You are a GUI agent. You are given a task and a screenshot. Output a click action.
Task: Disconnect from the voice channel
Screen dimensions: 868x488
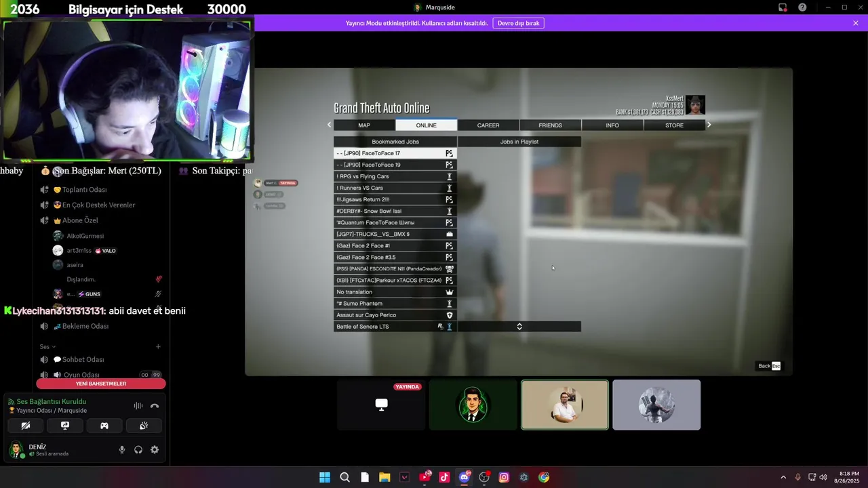(x=155, y=406)
